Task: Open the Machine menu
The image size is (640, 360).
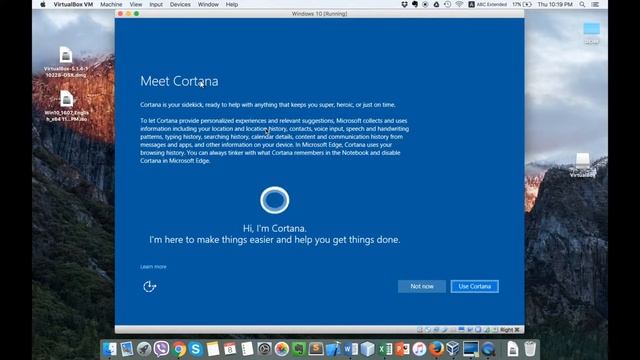Action: point(111,4)
